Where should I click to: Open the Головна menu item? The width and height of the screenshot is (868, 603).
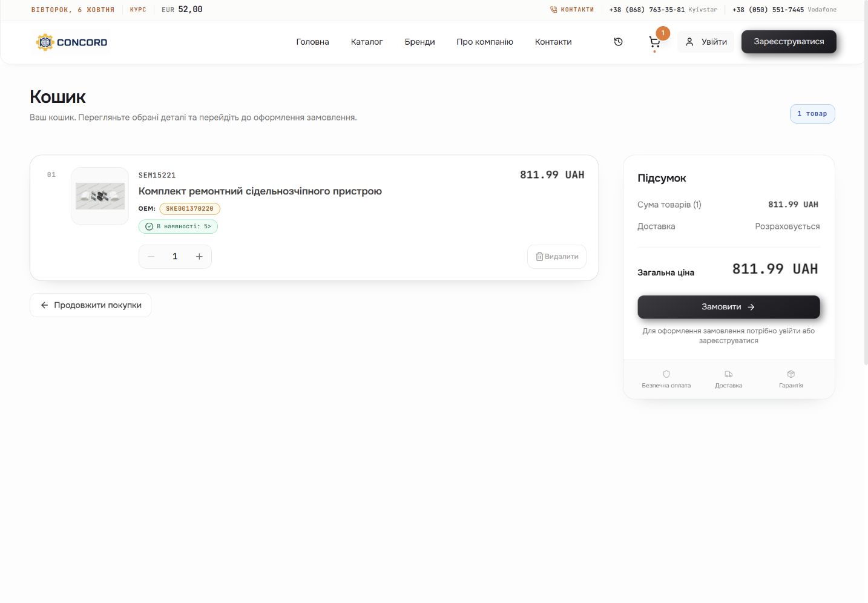click(x=312, y=42)
